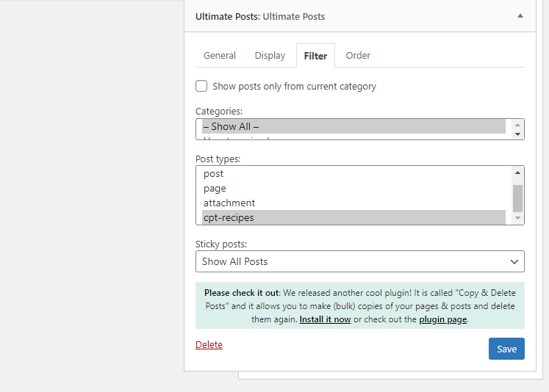
Task: Open the Display tab
Action: tap(270, 56)
